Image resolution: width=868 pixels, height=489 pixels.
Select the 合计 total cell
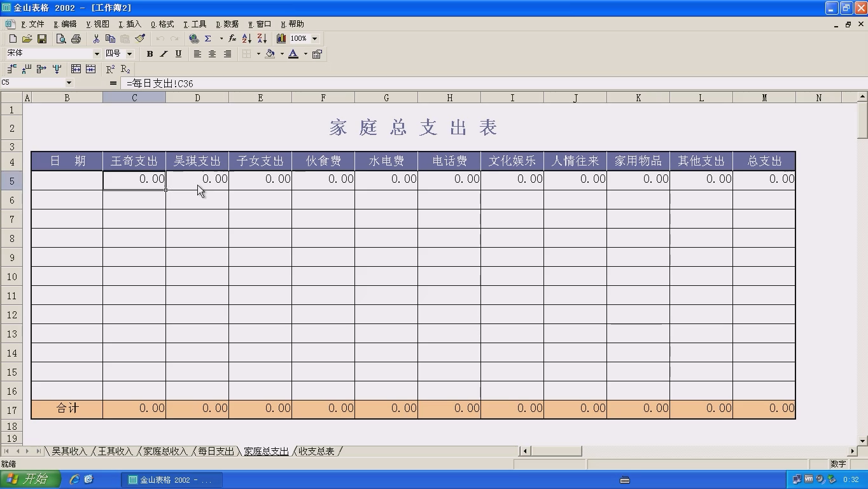[x=67, y=409]
